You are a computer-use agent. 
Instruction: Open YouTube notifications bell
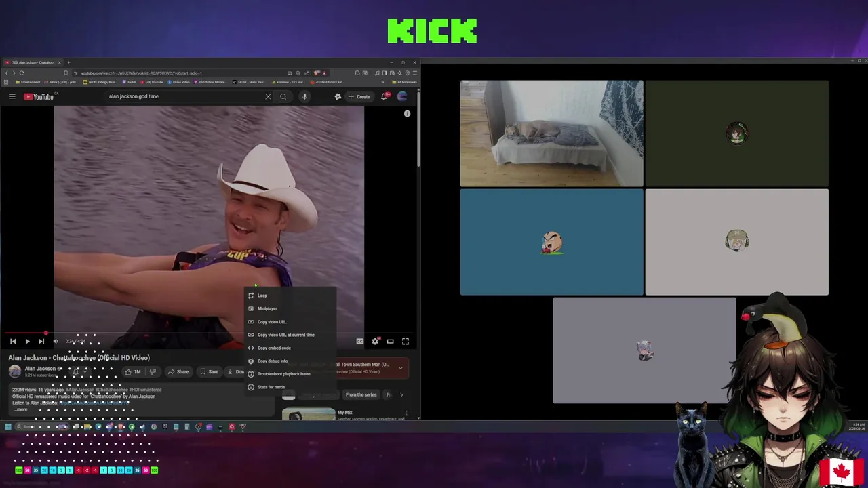(384, 96)
